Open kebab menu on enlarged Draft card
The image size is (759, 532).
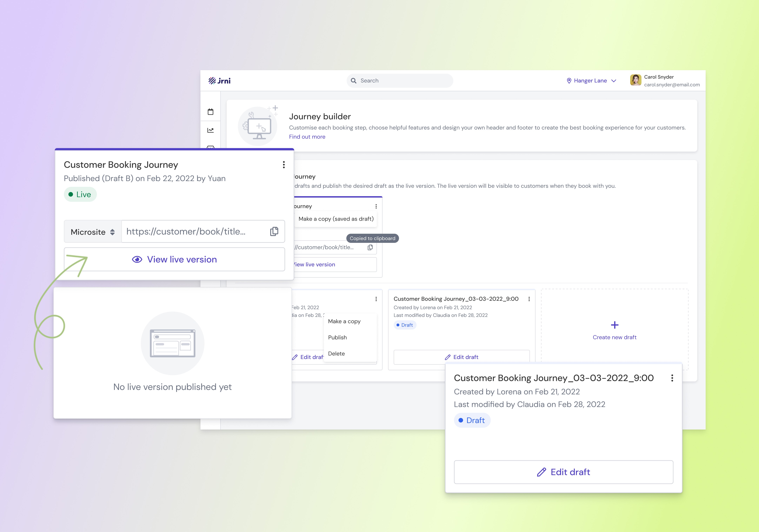point(672,378)
